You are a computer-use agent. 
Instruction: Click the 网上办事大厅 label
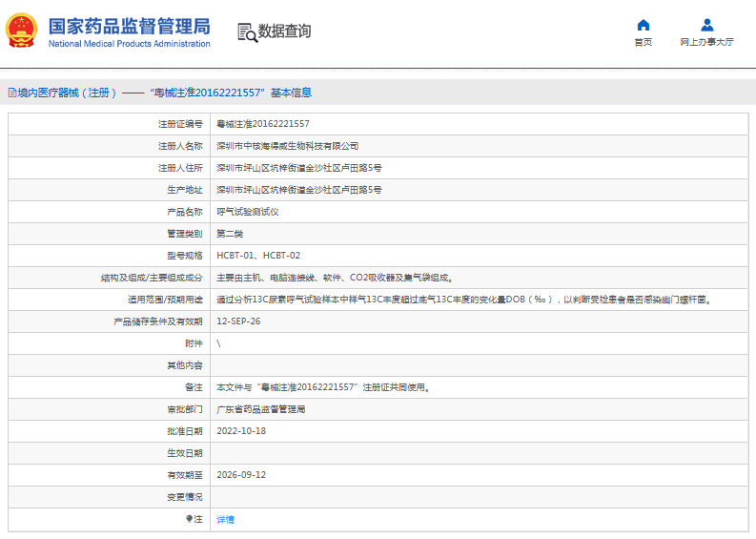point(706,43)
